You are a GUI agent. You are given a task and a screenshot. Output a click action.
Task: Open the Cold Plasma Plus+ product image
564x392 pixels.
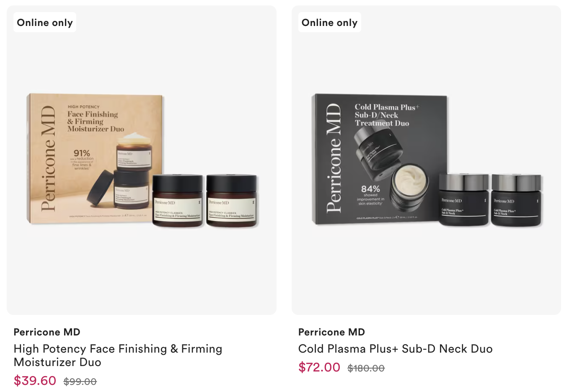(x=426, y=160)
